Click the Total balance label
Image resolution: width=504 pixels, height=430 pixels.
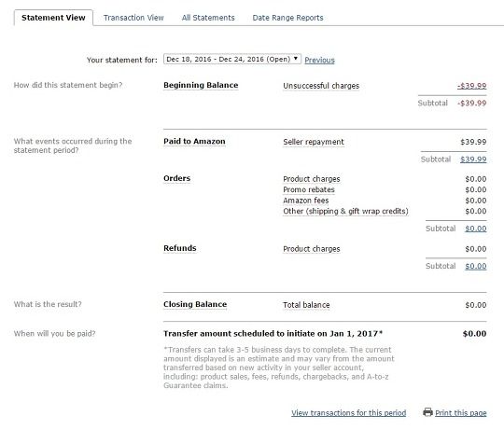click(306, 305)
